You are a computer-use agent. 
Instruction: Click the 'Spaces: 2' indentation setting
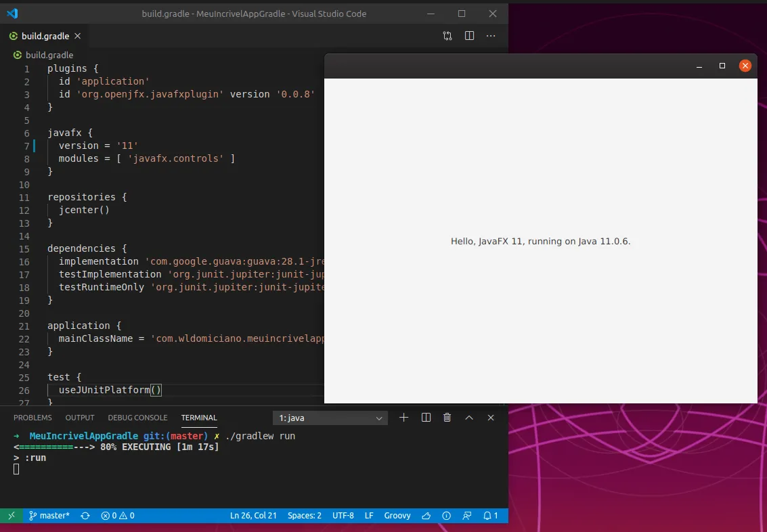(305, 516)
